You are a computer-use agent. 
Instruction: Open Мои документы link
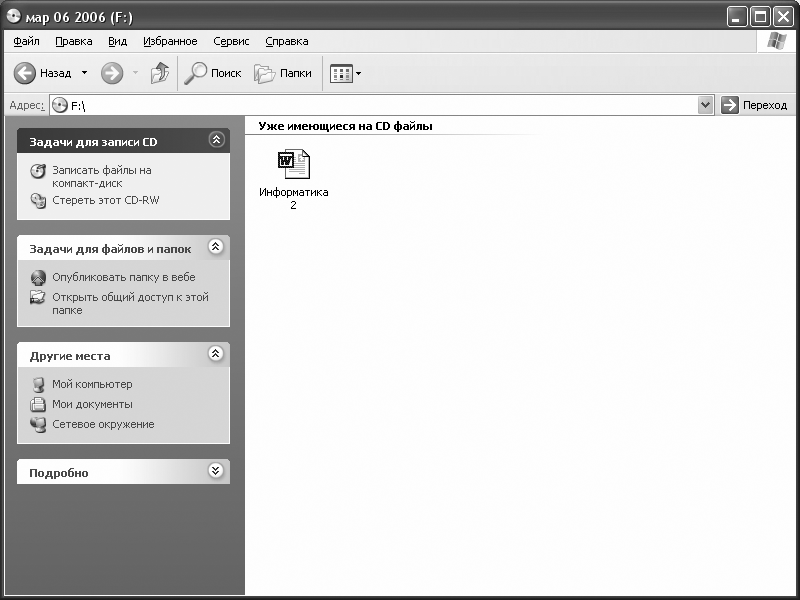(x=92, y=404)
